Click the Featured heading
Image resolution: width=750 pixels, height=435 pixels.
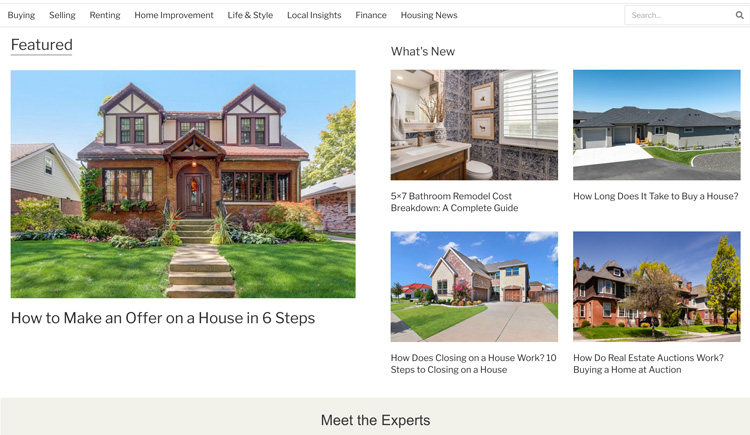[42, 45]
